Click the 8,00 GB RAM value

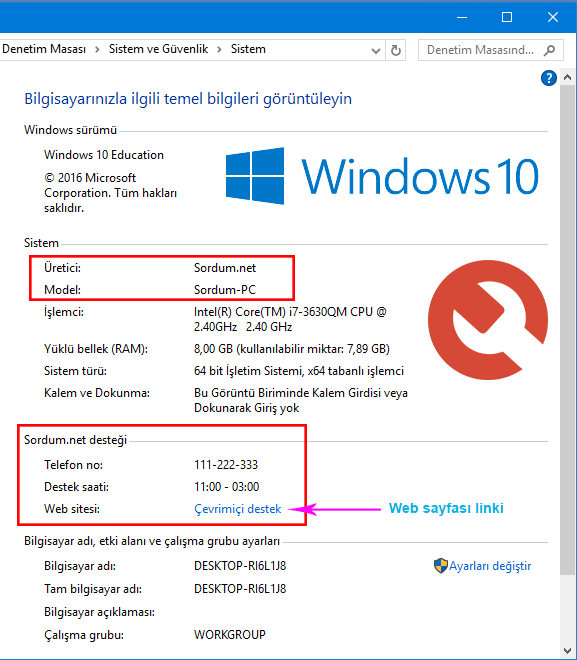point(292,349)
